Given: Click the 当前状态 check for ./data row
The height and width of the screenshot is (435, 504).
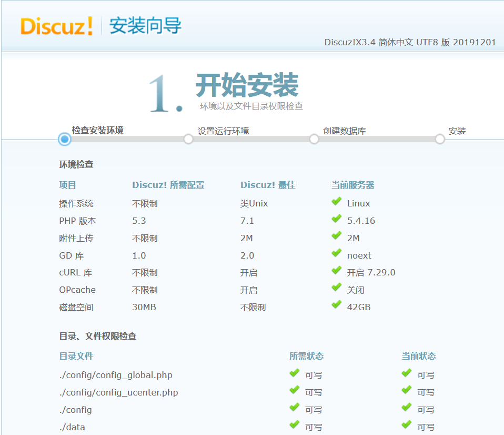Looking at the screenshot, I should coord(406,427).
